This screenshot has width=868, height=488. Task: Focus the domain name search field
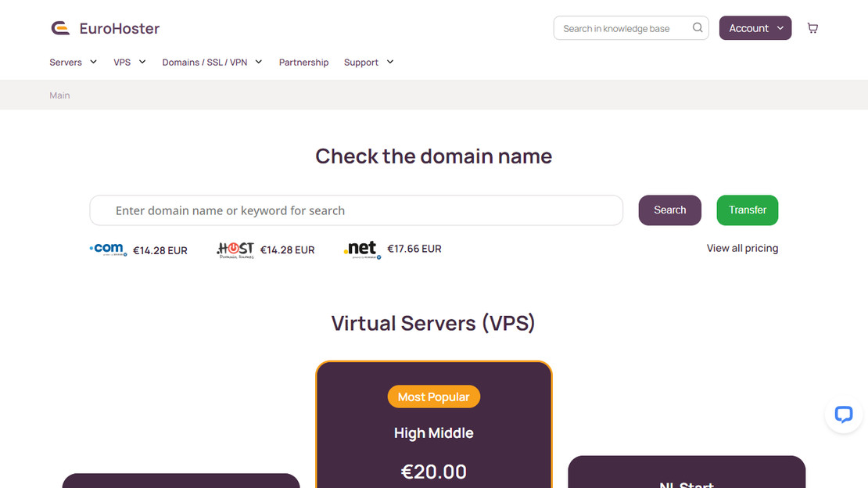point(357,210)
